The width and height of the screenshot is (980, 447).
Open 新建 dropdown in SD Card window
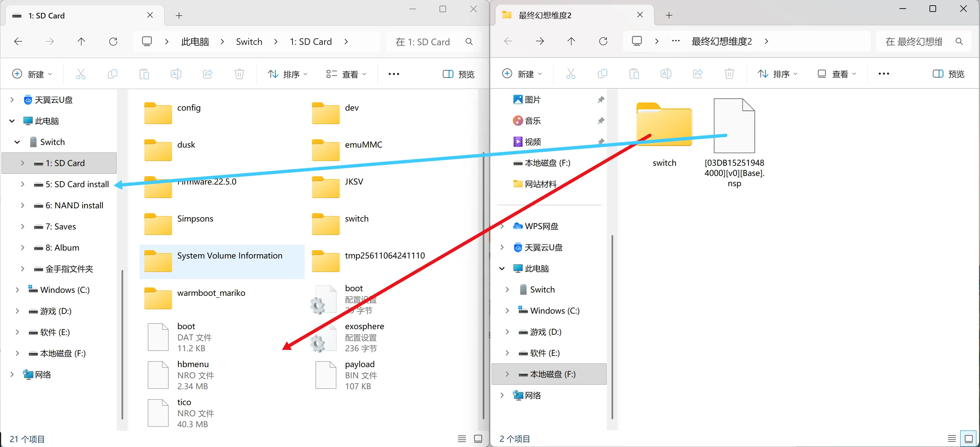(32, 74)
